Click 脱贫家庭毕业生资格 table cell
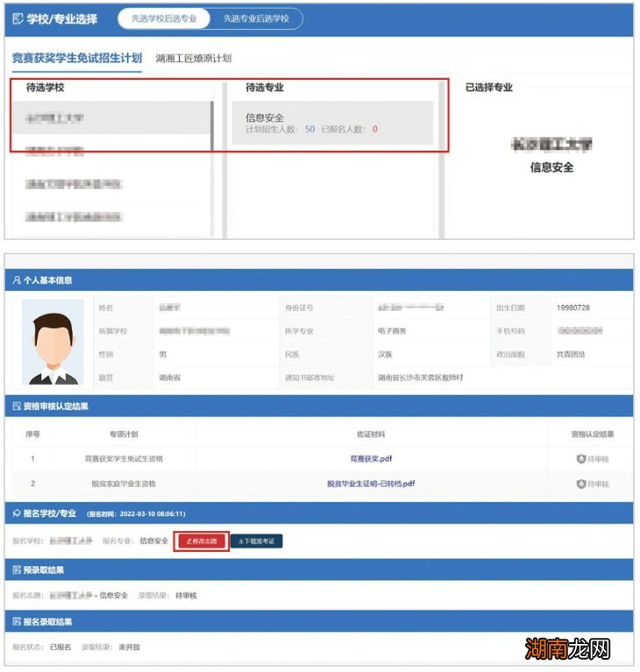 [124, 484]
